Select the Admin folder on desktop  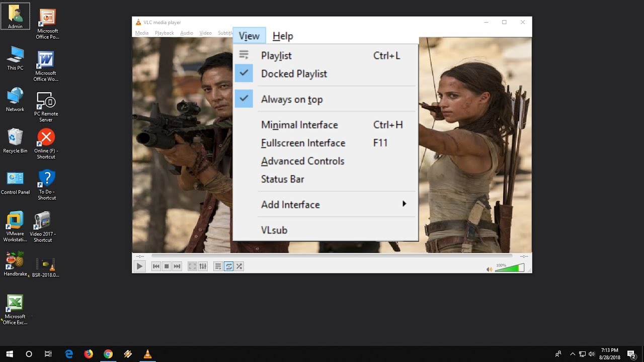[15, 17]
